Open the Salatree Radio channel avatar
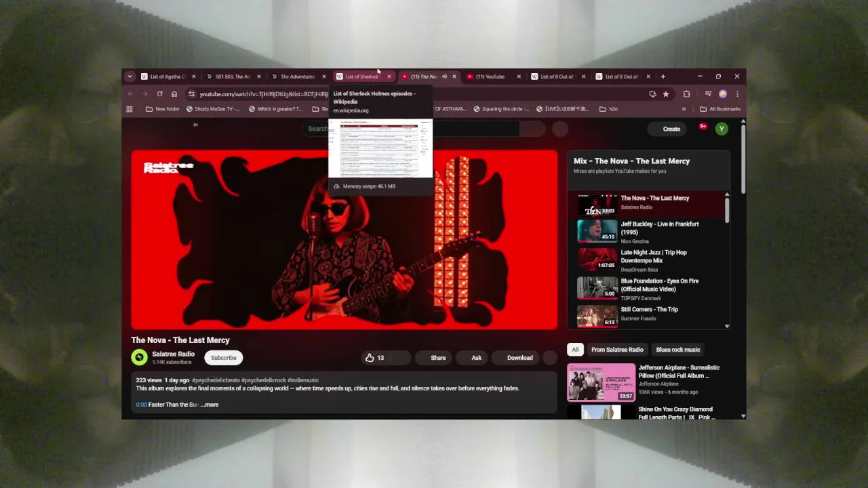Viewport: 868px width, 488px height. pyautogui.click(x=139, y=357)
